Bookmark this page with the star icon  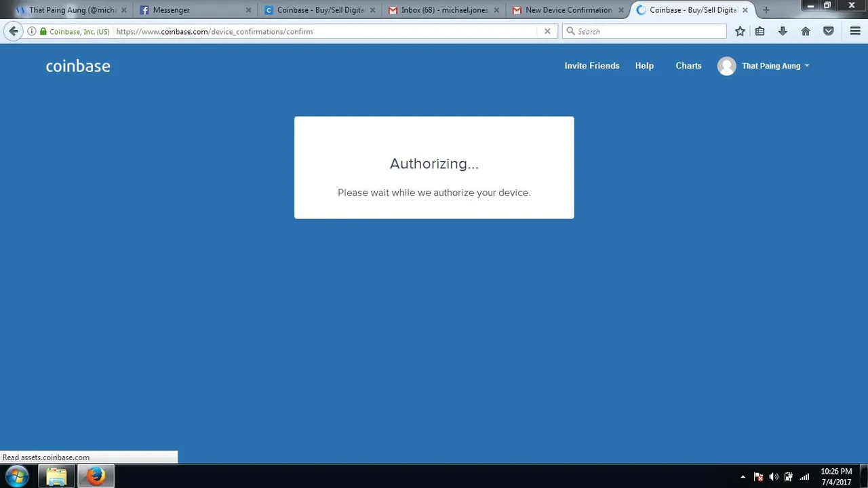(740, 31)
